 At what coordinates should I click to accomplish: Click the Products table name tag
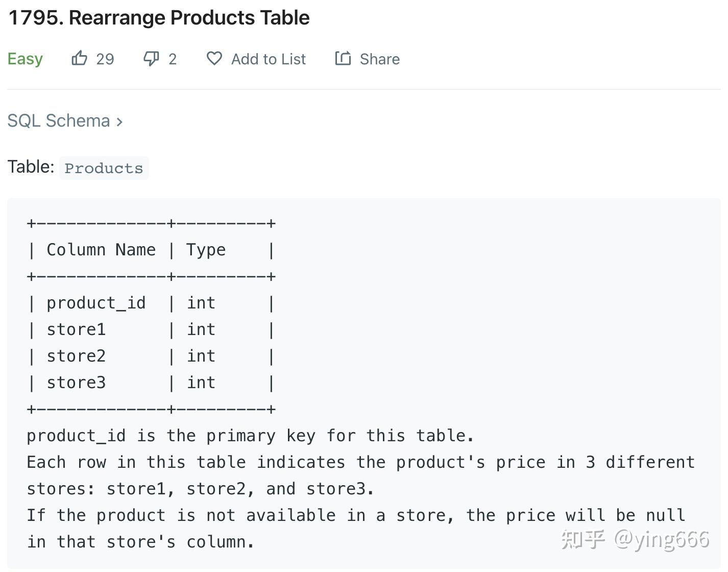coord(104,168)
